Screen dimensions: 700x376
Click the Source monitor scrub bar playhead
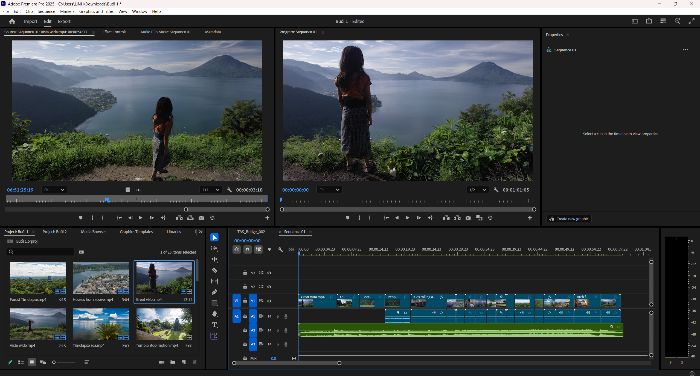(x=107, y=200)
